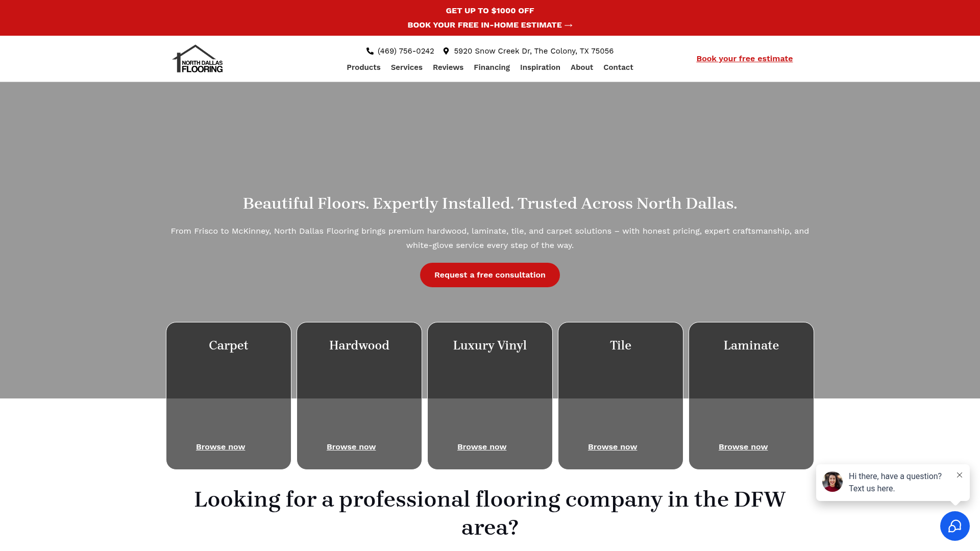Browse now on the Luxury Vinyl card
Viewport: 980px width, 551px height.
click(481, 446)
